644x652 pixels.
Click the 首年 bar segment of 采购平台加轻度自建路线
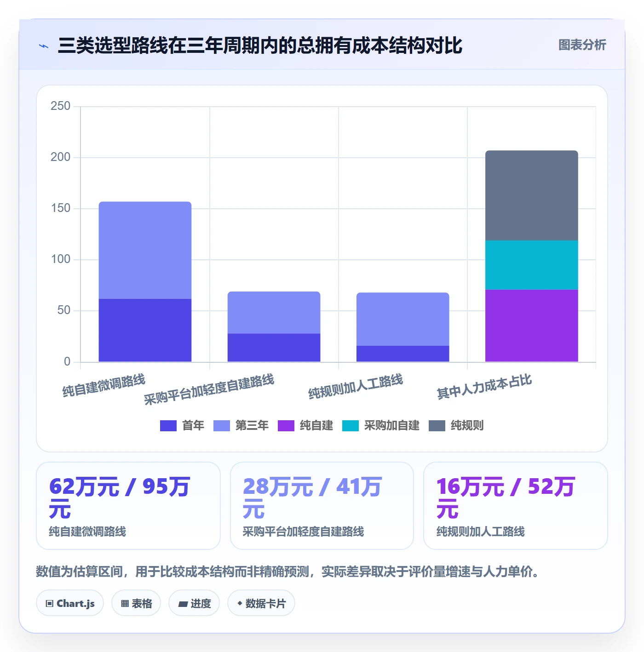[x=274, y=348]
